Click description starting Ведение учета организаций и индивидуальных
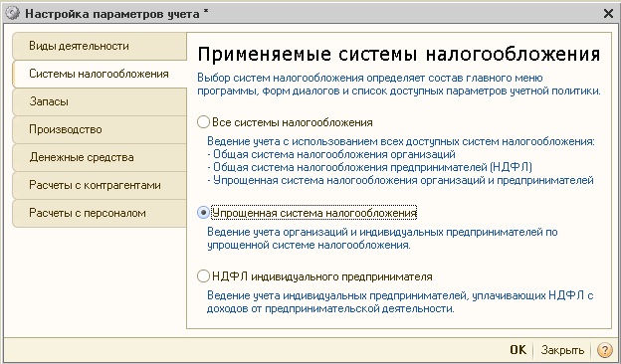This screenshot has width=621, height=364. point(382,238)
